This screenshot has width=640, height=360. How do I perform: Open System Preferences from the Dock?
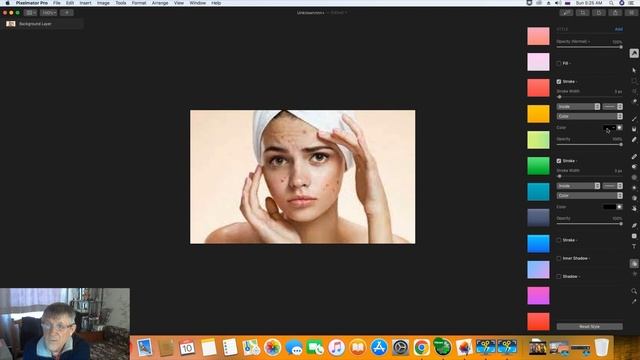[x=400, y=347]
